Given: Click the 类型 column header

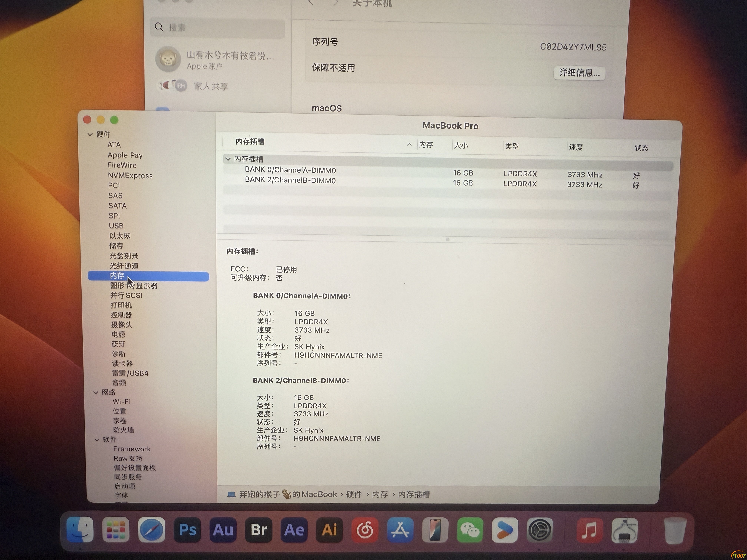Looking at the screenshot, I should 512,146.
